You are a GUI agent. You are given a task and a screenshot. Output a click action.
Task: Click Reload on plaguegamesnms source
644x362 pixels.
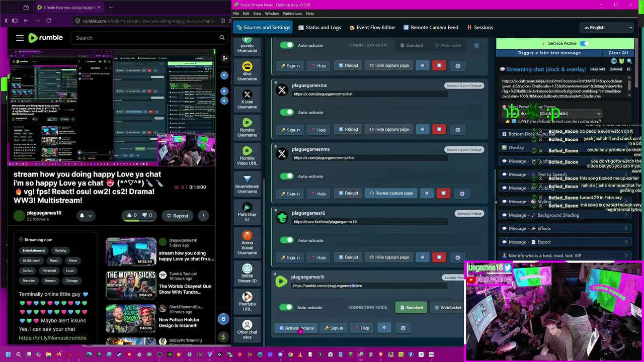[x=348, y=193]
